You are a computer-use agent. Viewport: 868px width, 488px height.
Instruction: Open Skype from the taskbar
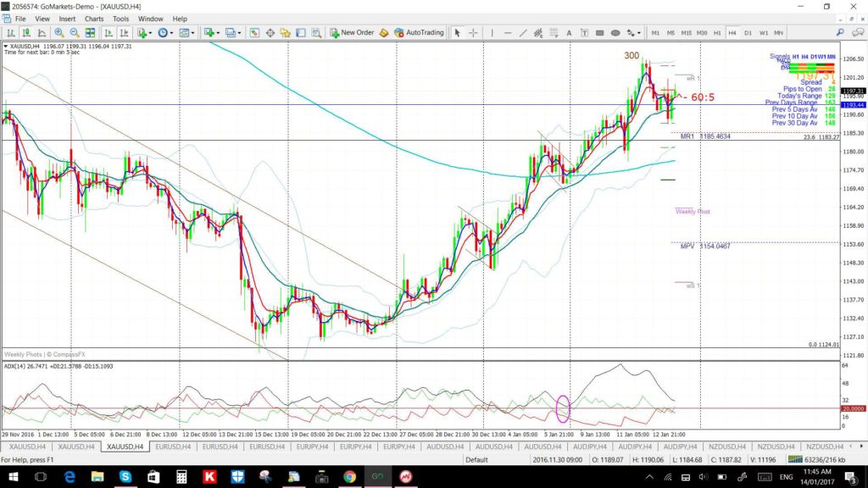[x=125, y=477]
